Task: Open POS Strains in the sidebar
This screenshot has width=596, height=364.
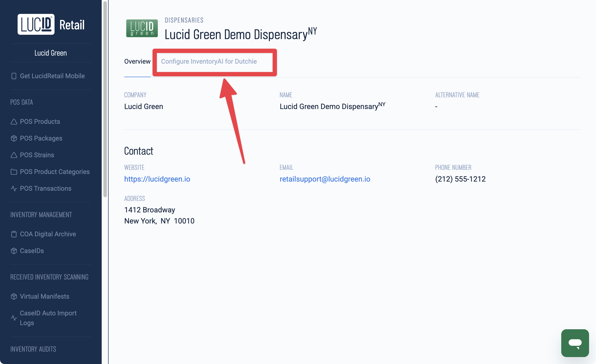Action: coord(37,155)
